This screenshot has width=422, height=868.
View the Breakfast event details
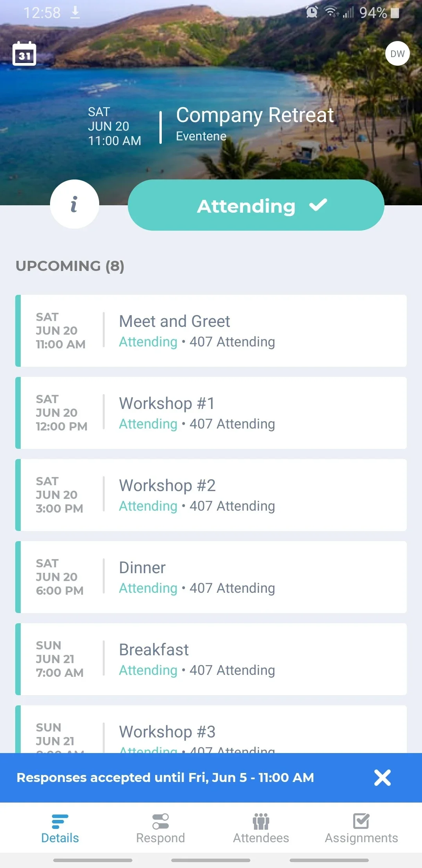click(211, 659)
